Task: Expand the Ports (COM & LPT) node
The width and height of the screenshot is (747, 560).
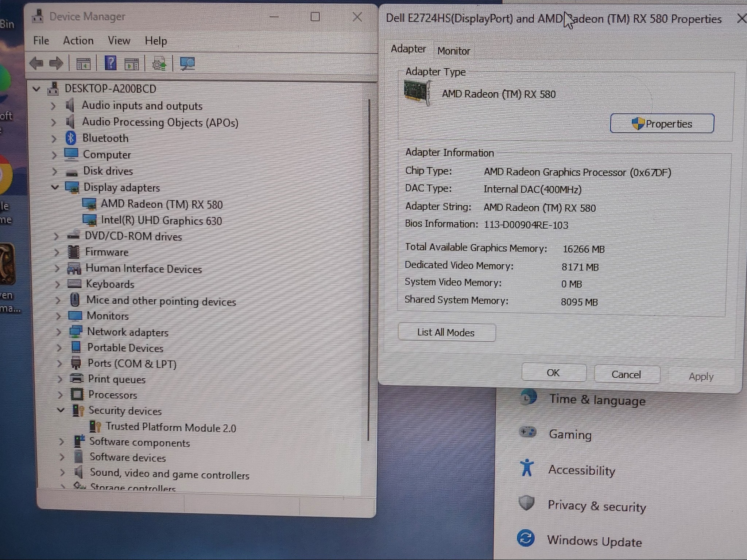Action: click(x=59, y=363)
